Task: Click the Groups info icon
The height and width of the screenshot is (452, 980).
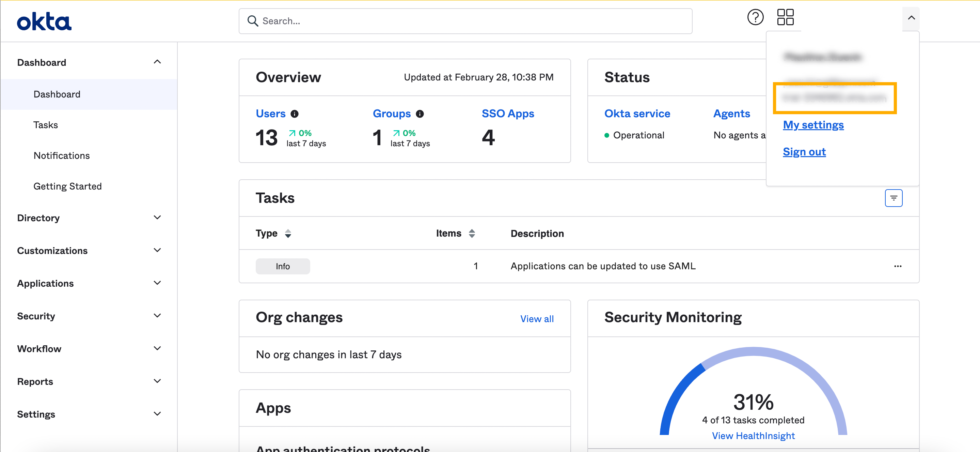Action: click(420, 114)
